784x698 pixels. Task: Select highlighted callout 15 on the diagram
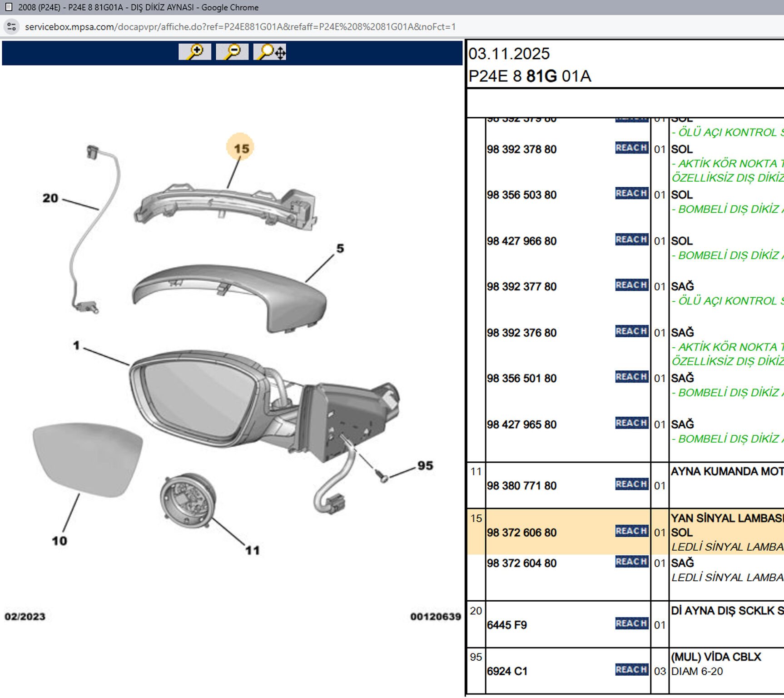(x=241, y=148)
